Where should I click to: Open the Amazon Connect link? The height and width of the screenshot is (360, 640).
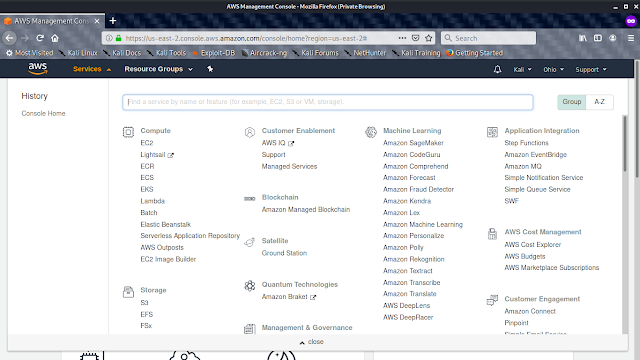tap(530, 311)
